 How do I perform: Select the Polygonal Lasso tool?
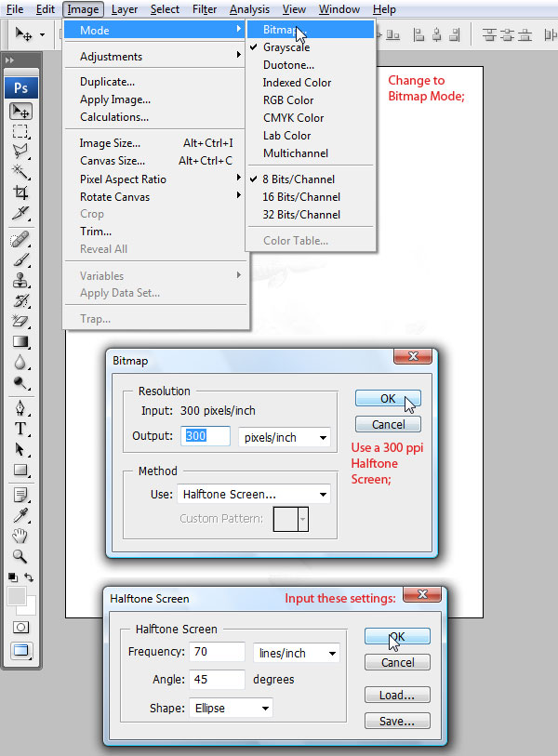pos(20,151)
